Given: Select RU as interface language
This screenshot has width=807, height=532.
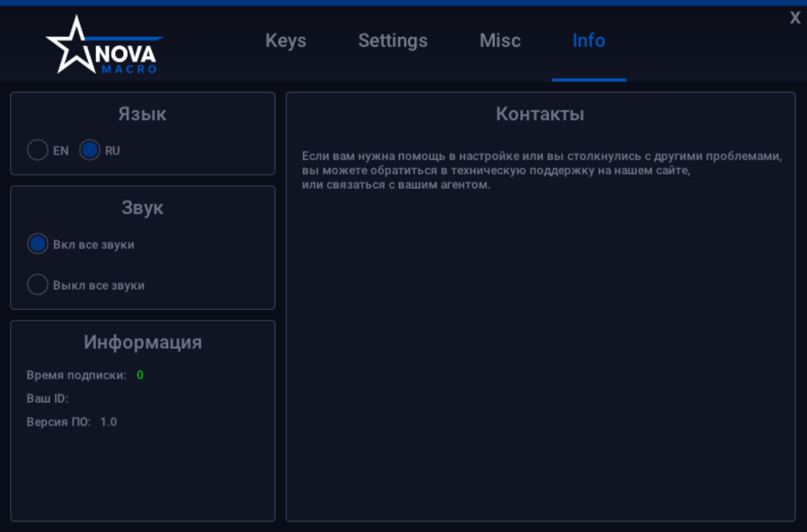Looking at the screenshot, I should 90,150.
